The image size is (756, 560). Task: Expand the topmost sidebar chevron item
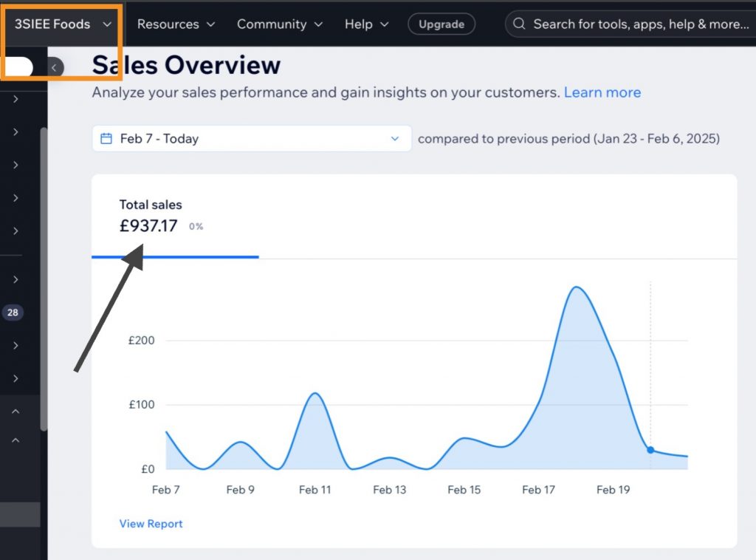point(16,99)
